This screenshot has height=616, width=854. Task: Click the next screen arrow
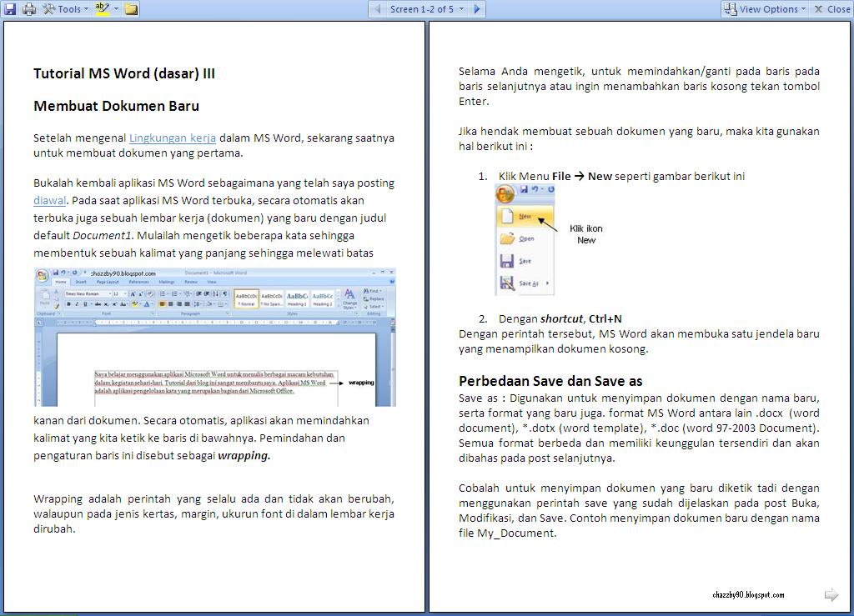[x=477, y=9]
